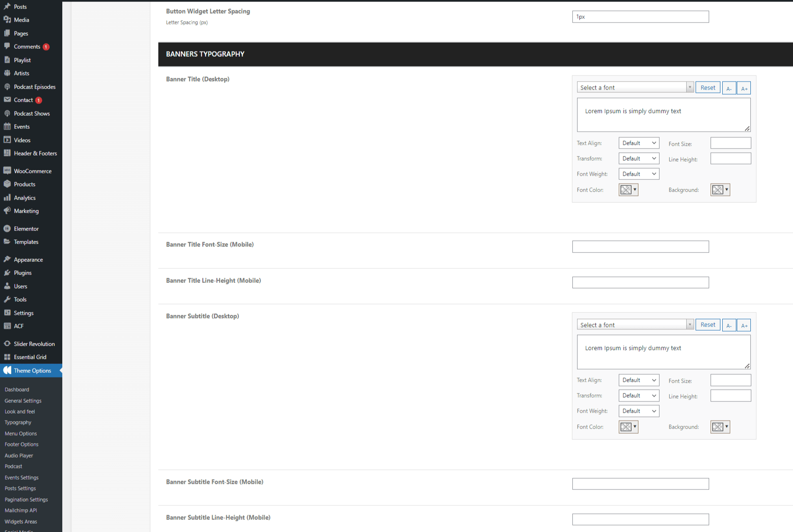Screen dimensions: 793x532
Task: Pick Banner Subtitle Background color swatch
Action: [x=720, y=427]
